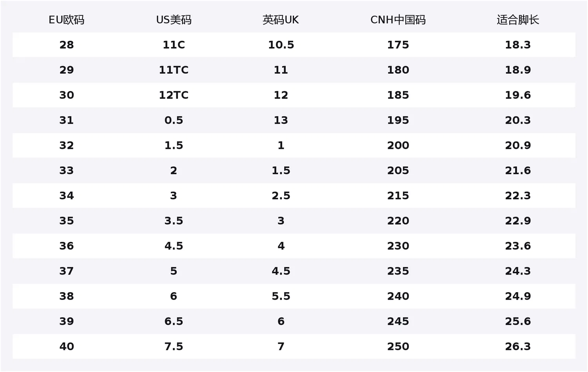
Task: Click the UK size 10.5 cell
Action: [x=281, y=45]
